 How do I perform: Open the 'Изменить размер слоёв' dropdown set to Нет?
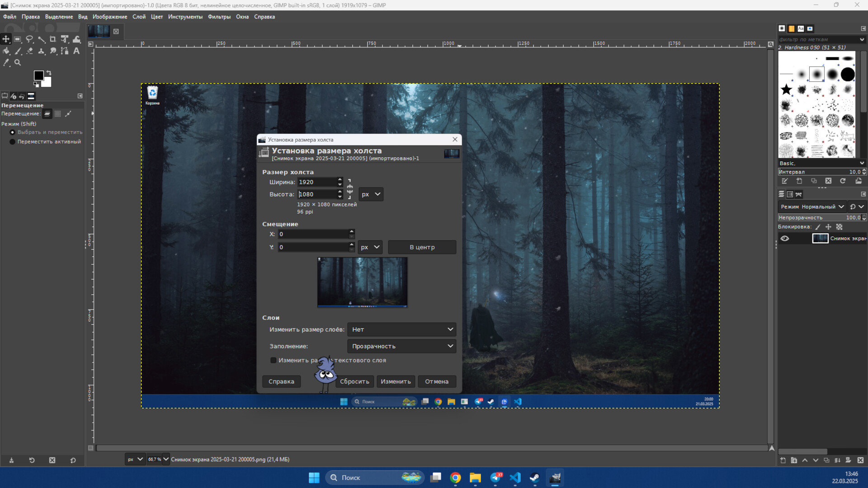click(x=401, y=329)
